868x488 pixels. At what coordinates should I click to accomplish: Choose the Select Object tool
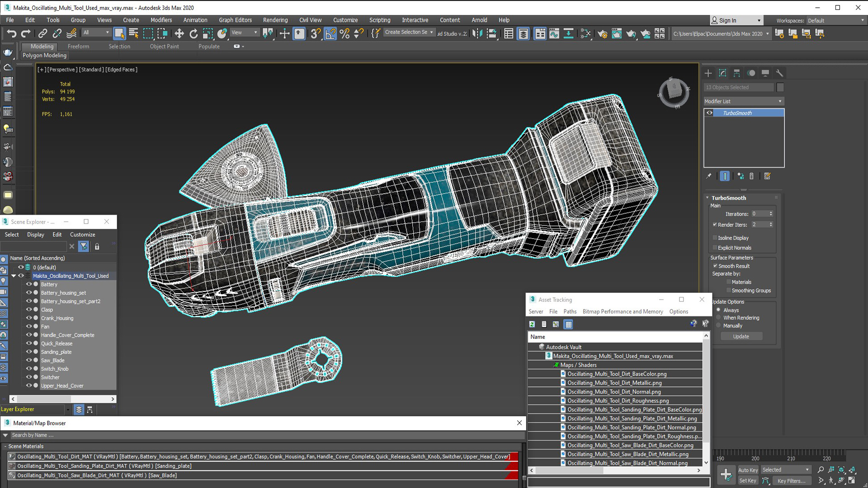click(119, 33)
